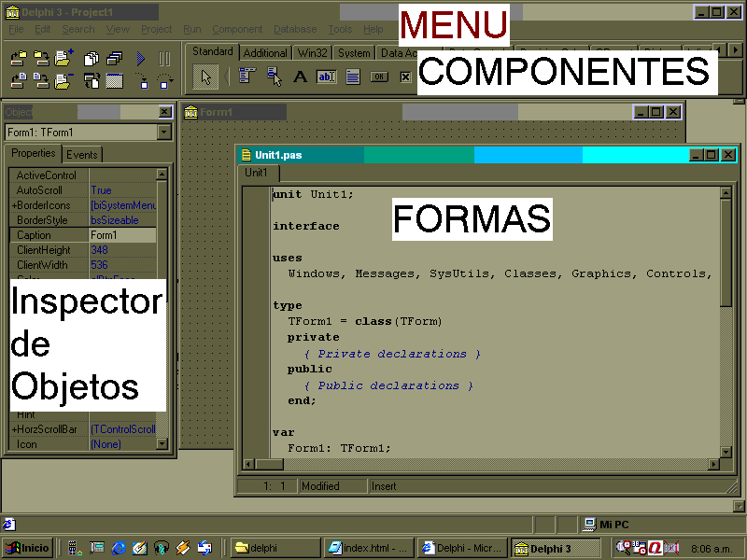The height and width of the screenshot is (560, 747).
Task: Switch to Delphi - Micr... taskbar button
Action: point(461,548)
